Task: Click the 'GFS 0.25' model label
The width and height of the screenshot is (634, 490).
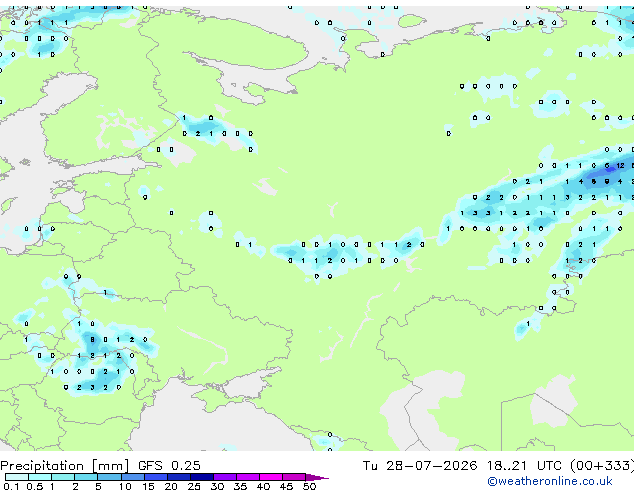Action: (169, 466)
